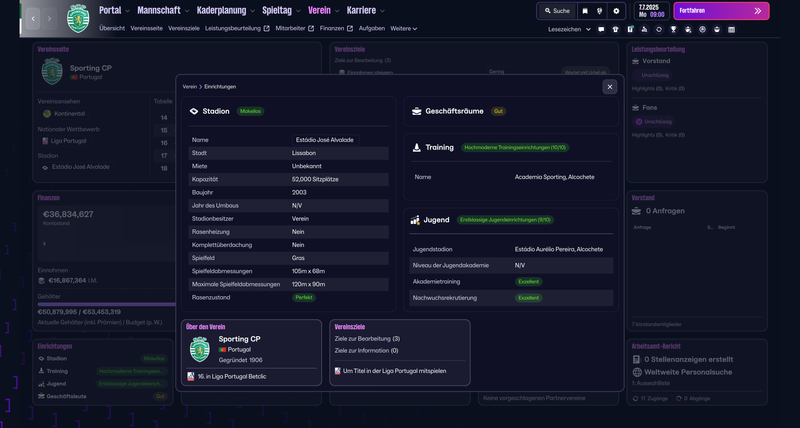This screenshot has width=800, height=428.
Task: Click the Training cone icon in dialog
Action: (416, 147)
